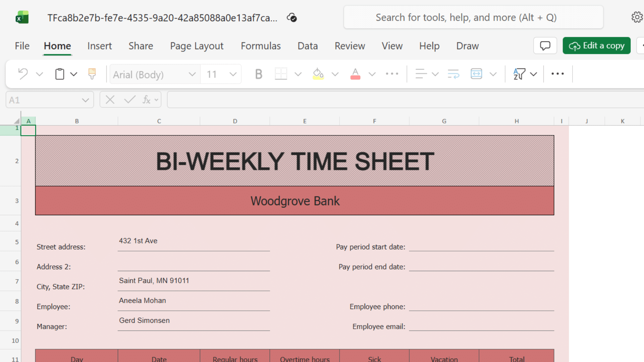Open the font size 11 dropdown
Image resolution: width=644 pixels, height=362 pixels.
tap(233, 74)
